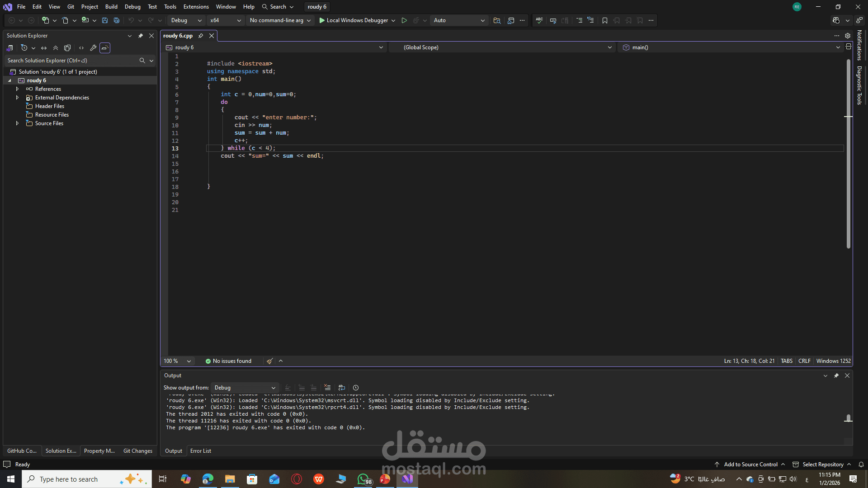Click Start Without Debugging green arrow
Screen dimensions: 868x488
[404, 20]
